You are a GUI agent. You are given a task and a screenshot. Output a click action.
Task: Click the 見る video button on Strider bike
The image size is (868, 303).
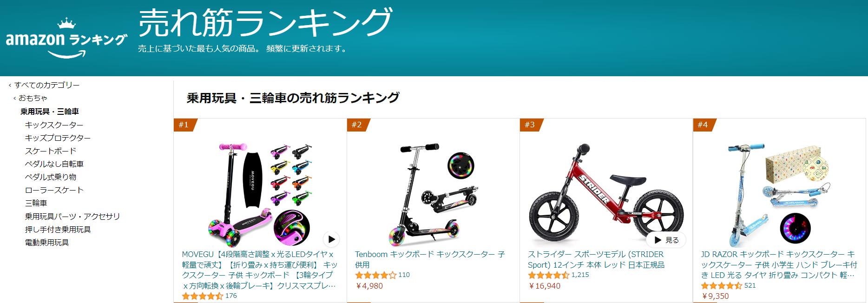click(x=666, y=240)
